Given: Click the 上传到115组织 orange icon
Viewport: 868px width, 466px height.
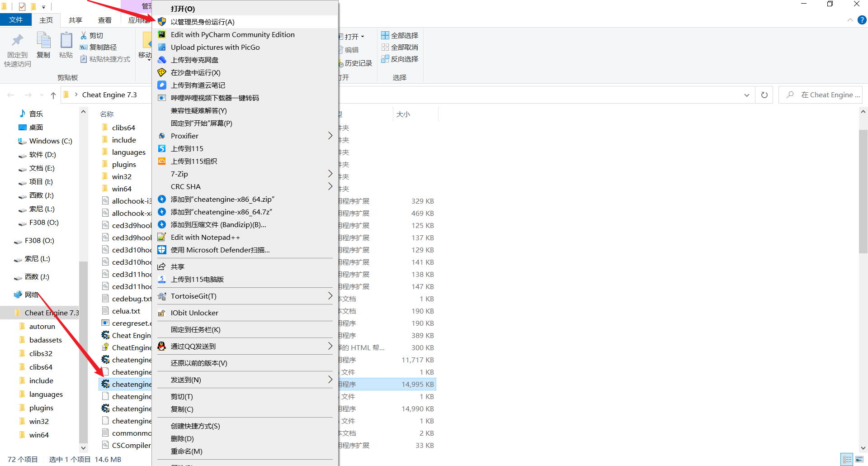Looking at the screenshot, I should (x=162, y=161).
